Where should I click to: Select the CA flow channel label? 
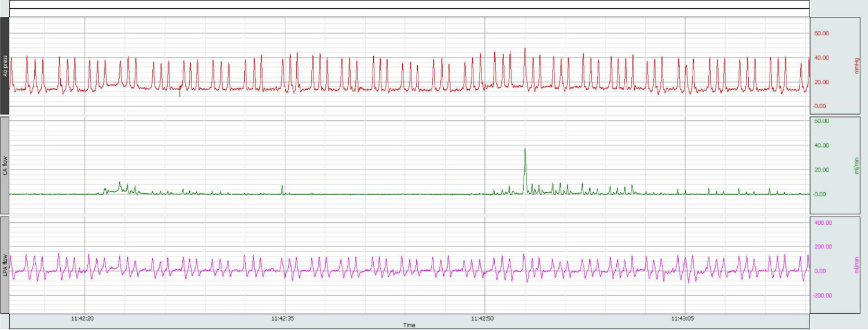[5, 165]
